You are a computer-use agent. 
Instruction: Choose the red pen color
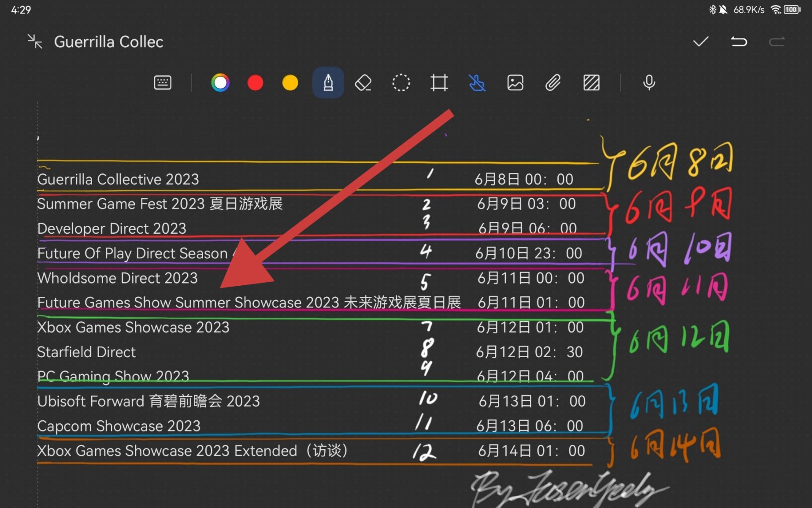coord(255,82)
